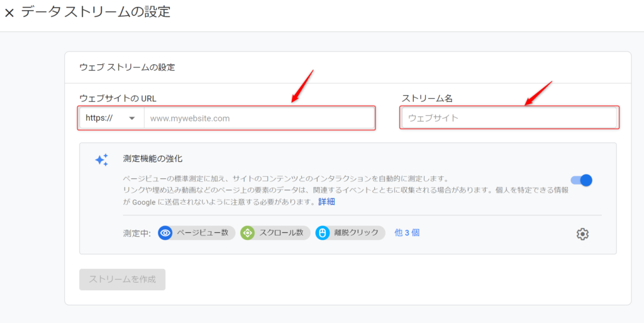The image size is (644, 323).
Task: Click the sparkle icon beside 測定機能の強化
Action: click(x=101, y=160)
